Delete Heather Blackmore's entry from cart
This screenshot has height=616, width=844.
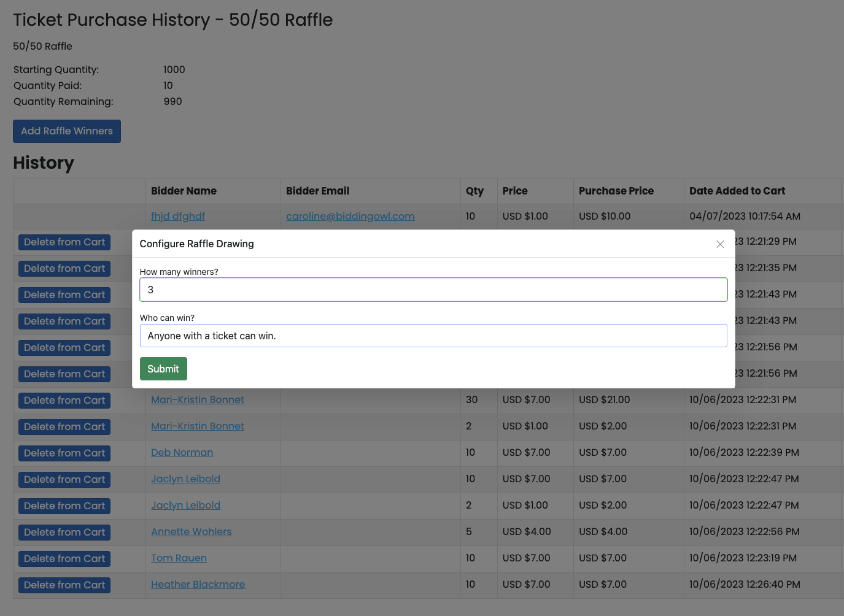[x=64, y=585]
